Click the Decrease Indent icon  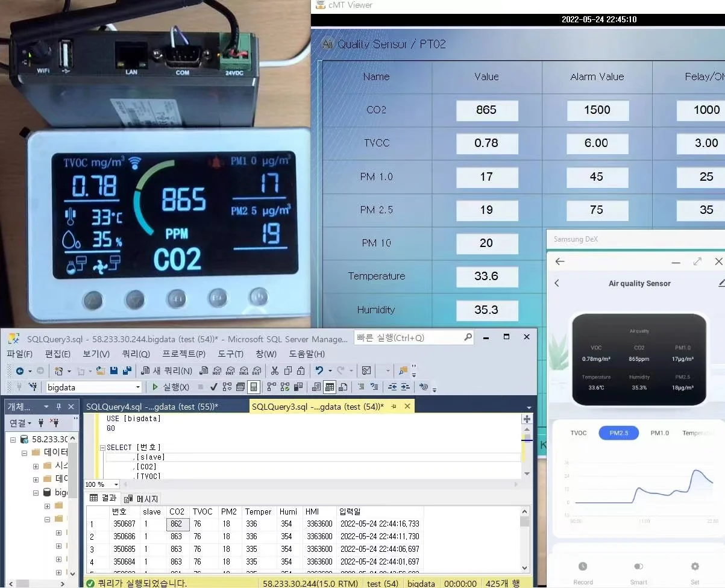pos(392,387)
